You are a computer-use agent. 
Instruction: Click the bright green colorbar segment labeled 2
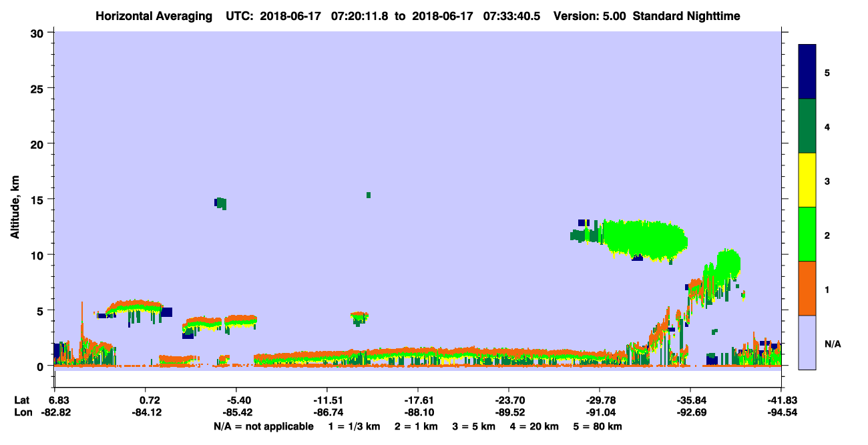(807, 234)
